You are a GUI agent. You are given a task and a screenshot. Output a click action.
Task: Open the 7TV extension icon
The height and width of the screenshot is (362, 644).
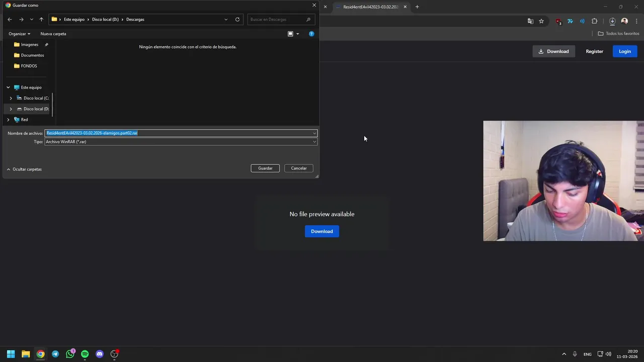click(570, 21)
